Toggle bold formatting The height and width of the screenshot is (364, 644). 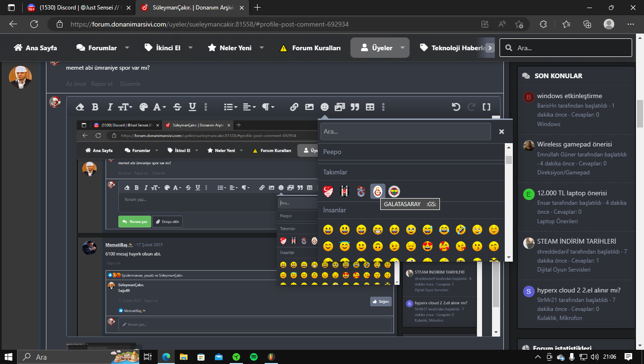[x=95, y=107]
